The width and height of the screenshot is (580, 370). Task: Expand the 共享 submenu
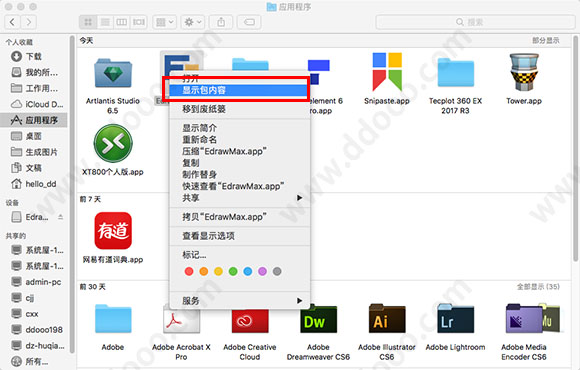239,198
